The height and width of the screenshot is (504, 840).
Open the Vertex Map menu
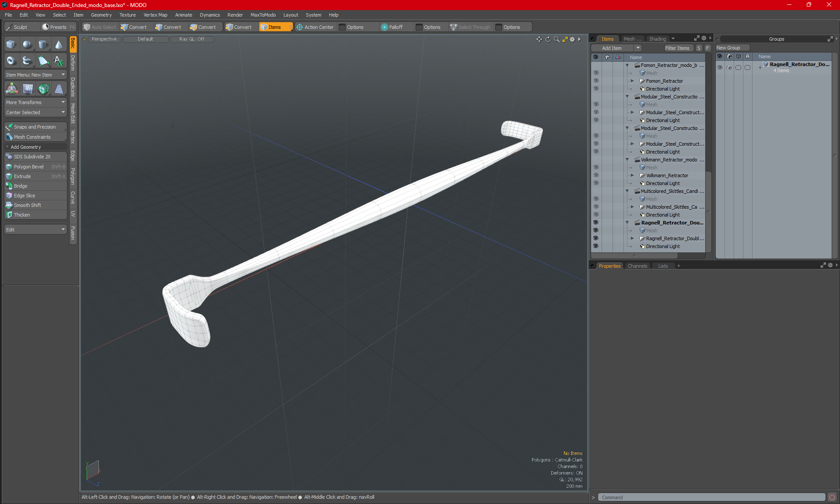point(155,15)
